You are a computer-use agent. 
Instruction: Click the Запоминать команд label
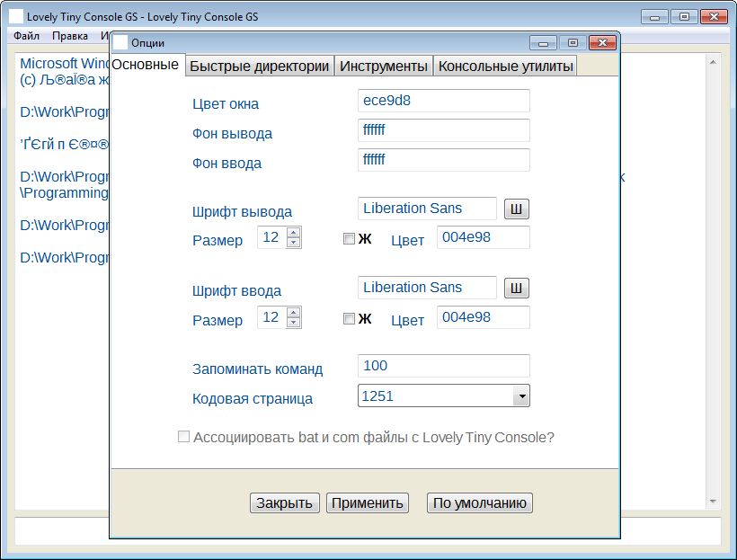point(258,369)
